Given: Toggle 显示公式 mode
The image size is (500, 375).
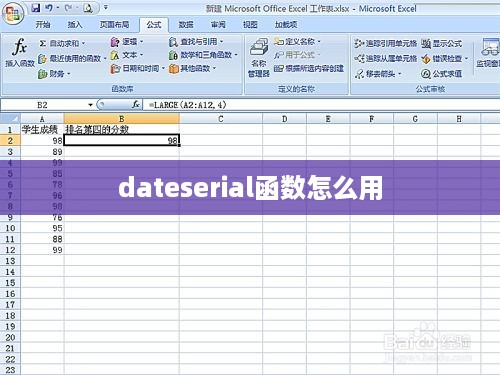Looking at the screenshot, I should [x=442, y=43].
